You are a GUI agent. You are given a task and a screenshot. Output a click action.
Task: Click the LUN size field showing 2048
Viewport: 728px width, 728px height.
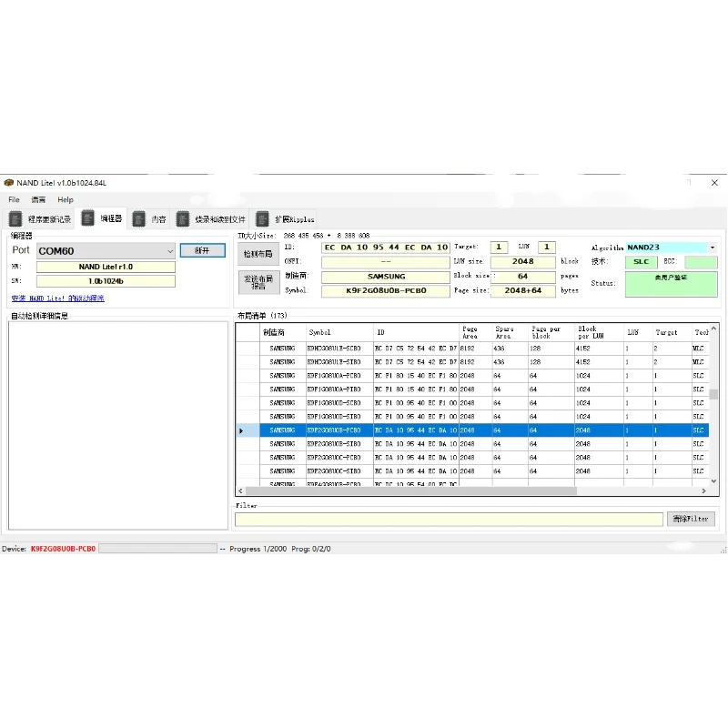(522, 261)
